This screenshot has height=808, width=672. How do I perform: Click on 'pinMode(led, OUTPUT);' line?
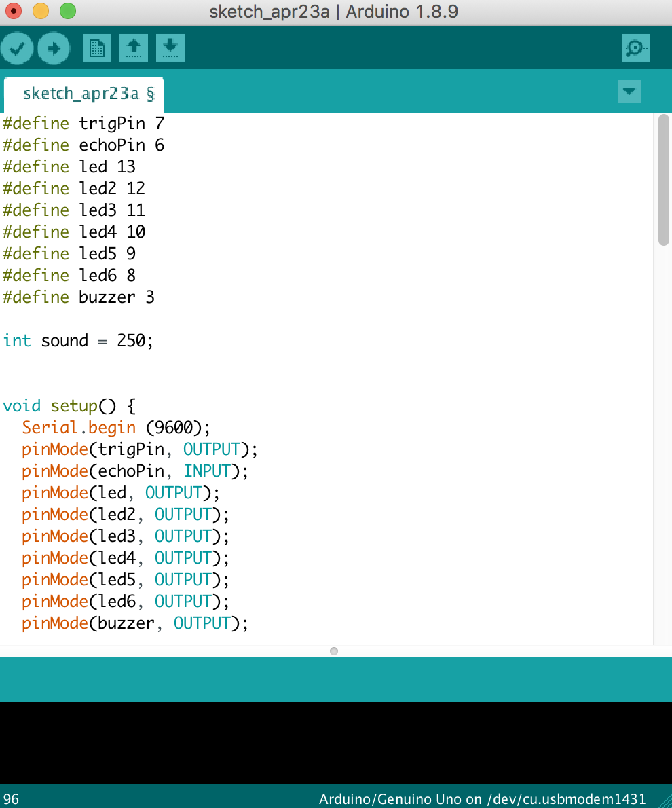click(121, 493)
